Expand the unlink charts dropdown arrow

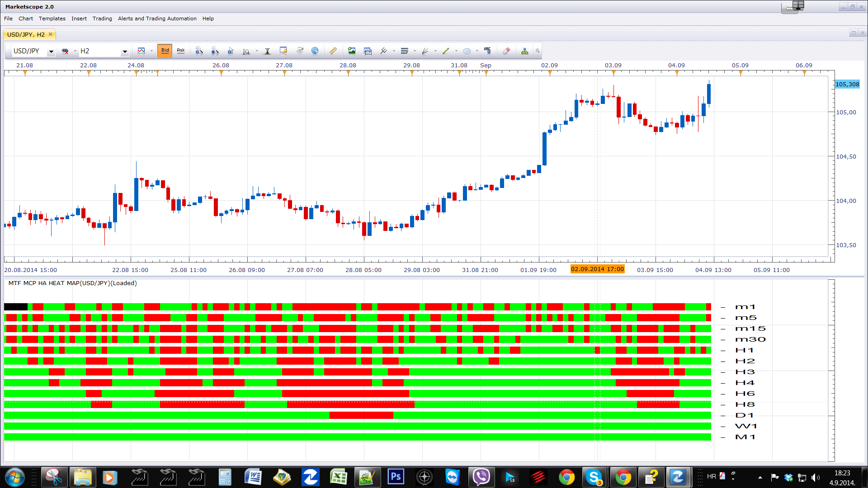[75, 51]
